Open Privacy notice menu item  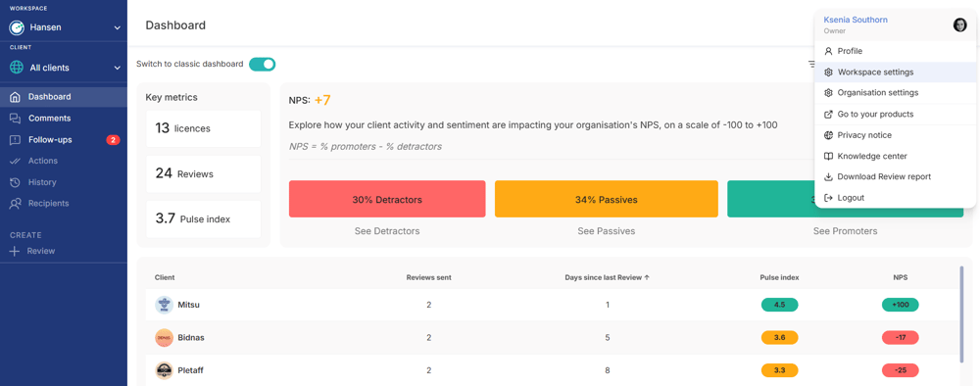[895, 135]
